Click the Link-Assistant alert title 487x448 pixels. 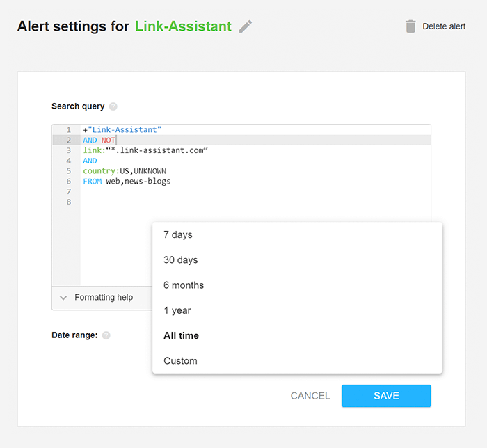click(183, 26)
